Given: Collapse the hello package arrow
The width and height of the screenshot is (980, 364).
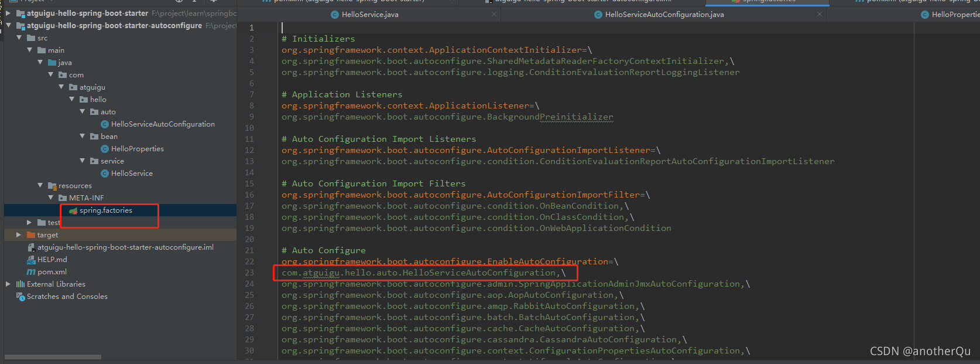Looking at the screenshot, I should pyautogui.click(x=71, y=99).
